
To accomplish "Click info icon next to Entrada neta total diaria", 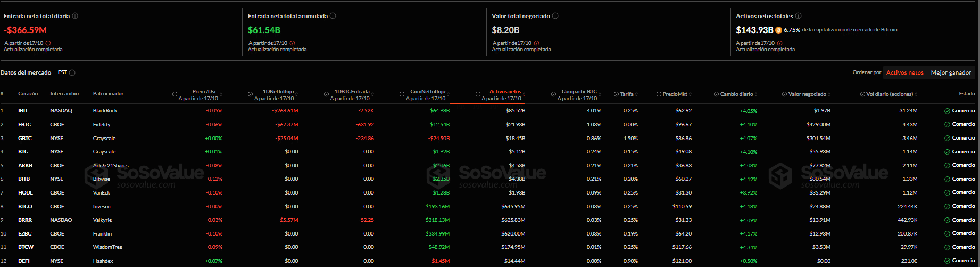I will coord(75,16).
